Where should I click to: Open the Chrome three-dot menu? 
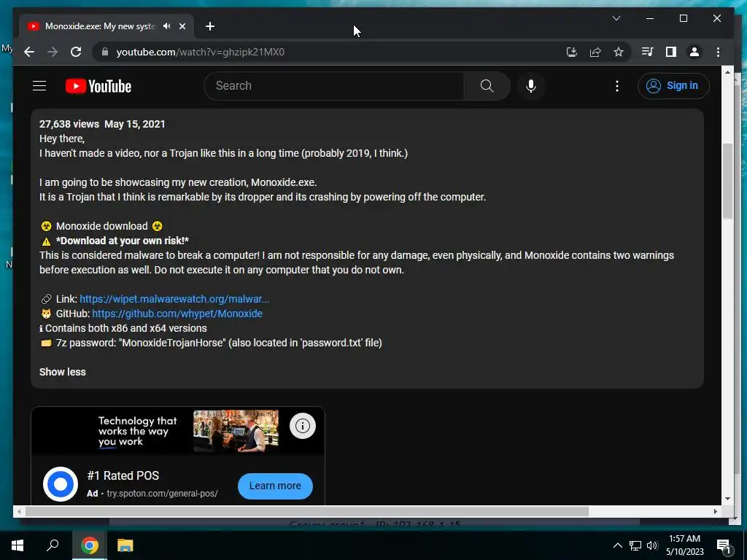click(718, 52)
